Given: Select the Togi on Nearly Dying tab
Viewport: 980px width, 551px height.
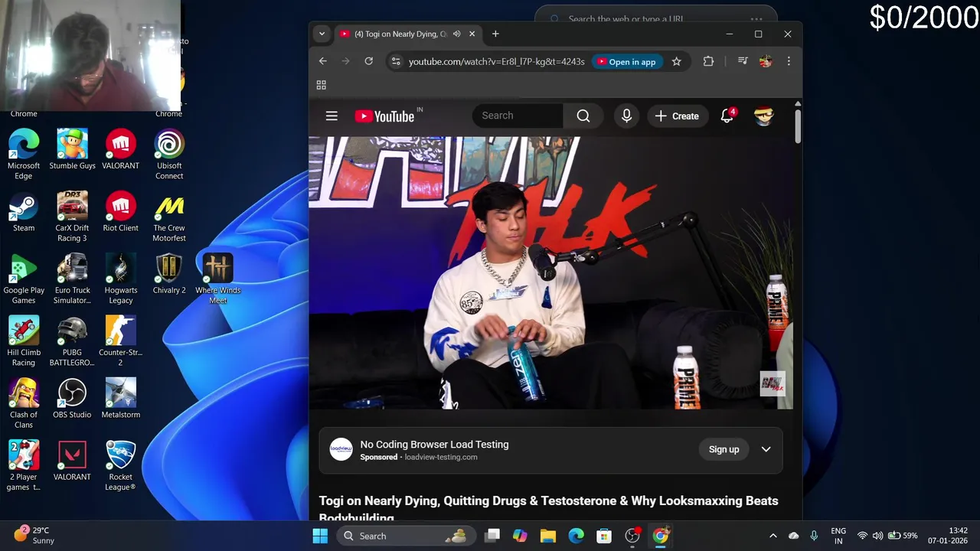Looking at the screenshot, I should pos(400,34).
